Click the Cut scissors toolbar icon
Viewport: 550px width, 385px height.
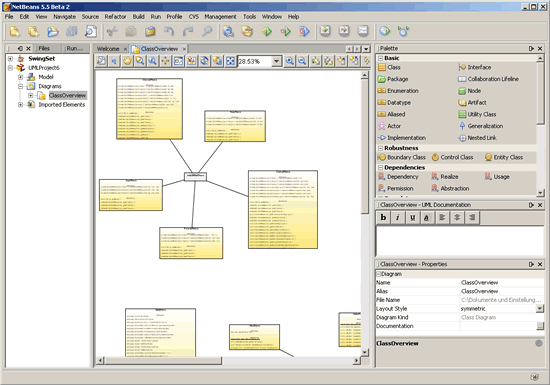112,32
